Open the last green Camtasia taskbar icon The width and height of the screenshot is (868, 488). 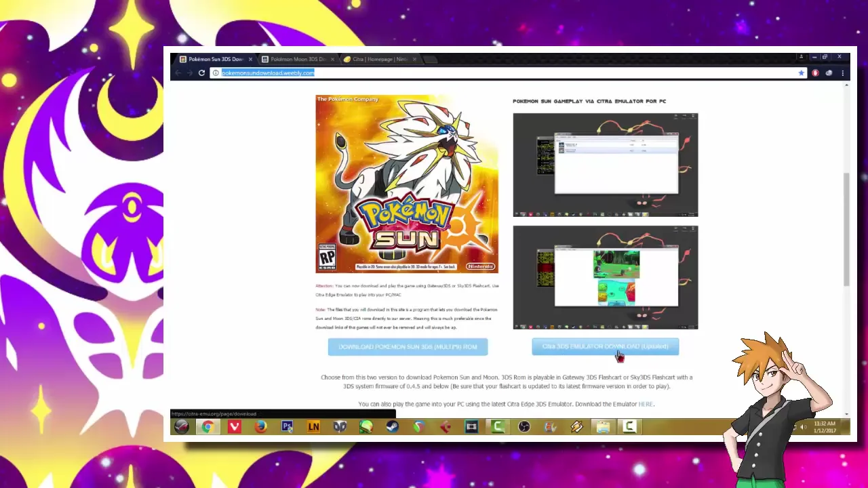pyautogui.click(x=629, y=426)
